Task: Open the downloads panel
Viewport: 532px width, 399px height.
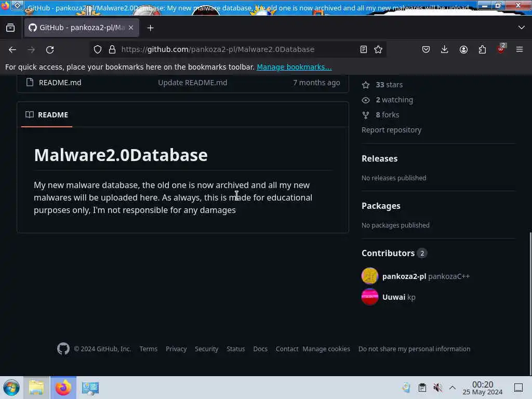Action: 445,49
